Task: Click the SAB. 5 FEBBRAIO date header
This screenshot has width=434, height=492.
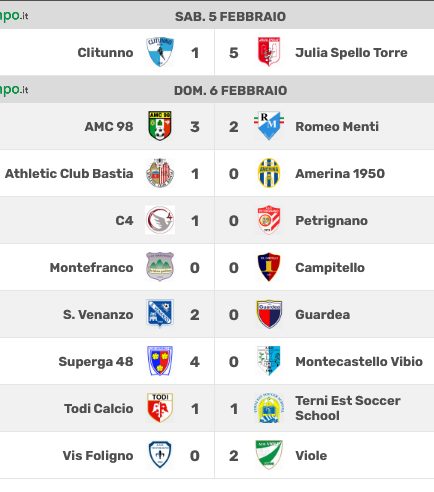Action: click(230, 17)
